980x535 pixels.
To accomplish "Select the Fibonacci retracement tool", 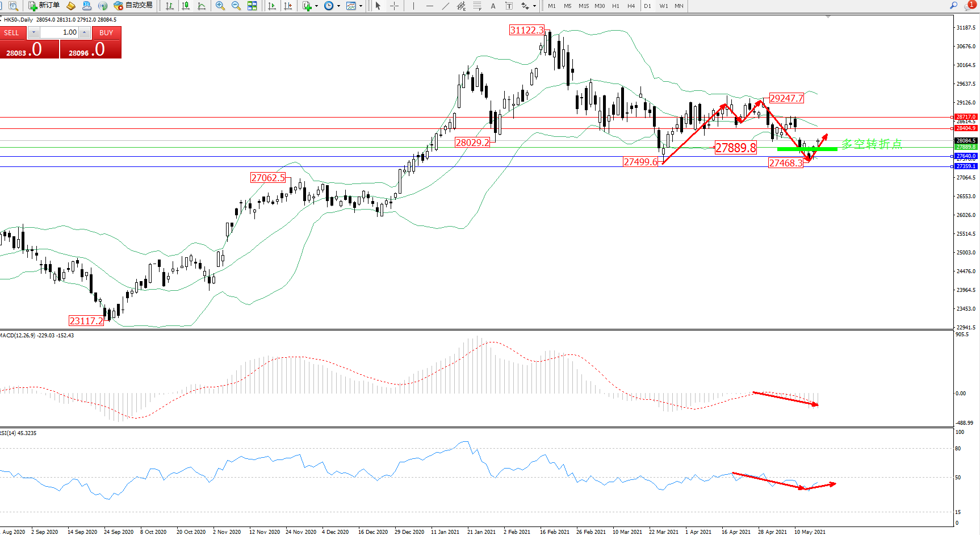I will [478, 6].
